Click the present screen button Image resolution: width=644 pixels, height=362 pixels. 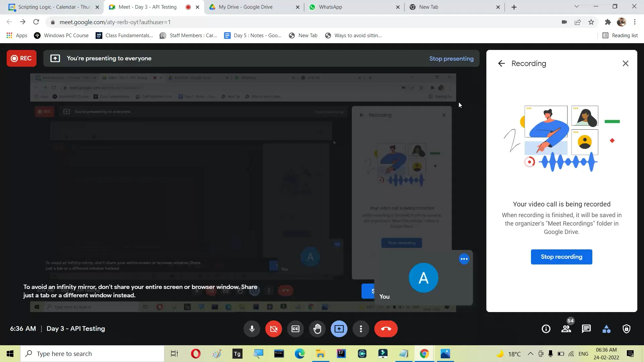coord(339,329)
